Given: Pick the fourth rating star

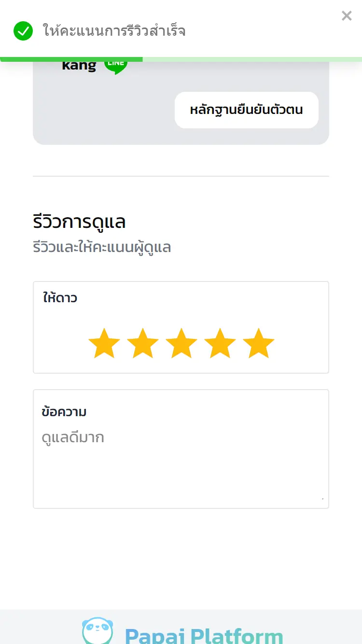Looking at the screenshot, I should pos(220,343).
